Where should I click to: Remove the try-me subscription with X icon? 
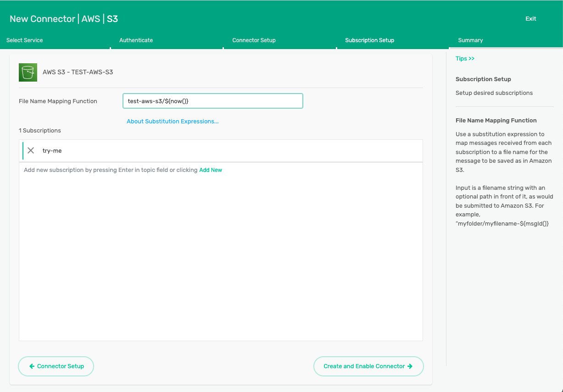click(x=31, y=150)
